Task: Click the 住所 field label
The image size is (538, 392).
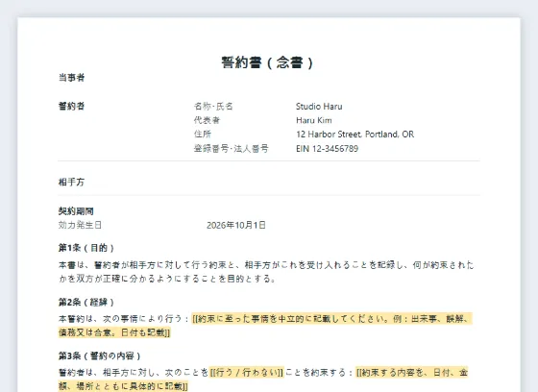Action: pos(203,135)
